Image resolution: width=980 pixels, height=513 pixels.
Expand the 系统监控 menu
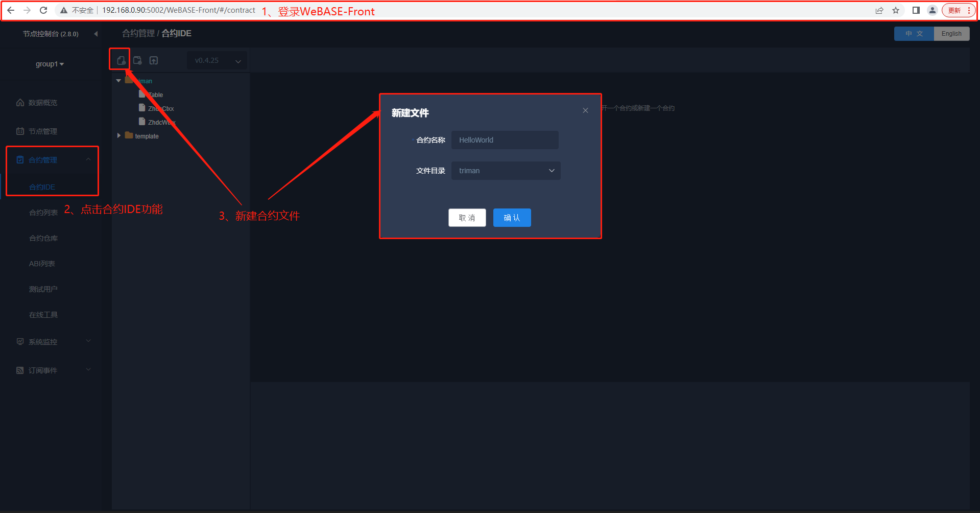(x=52, y=342)
